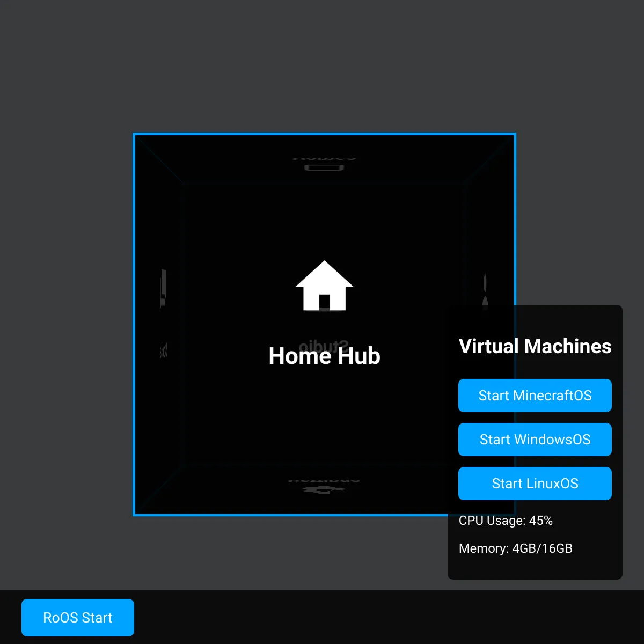This screenshot has height=644, width=644.
Task: Select the dim icon on cube left face
Action: tap(163, 290)
